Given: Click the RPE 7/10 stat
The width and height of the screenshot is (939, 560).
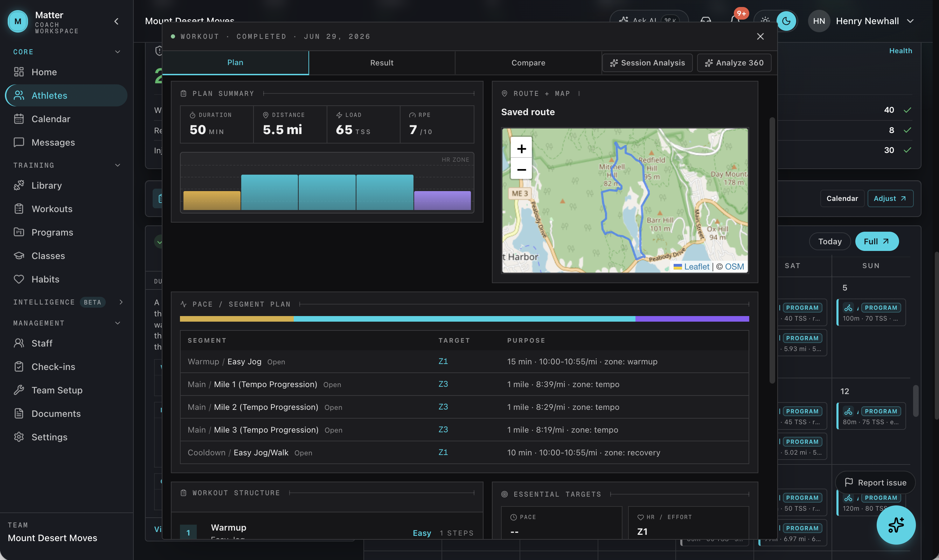Looking at the screenshot, I should [437, 125].
